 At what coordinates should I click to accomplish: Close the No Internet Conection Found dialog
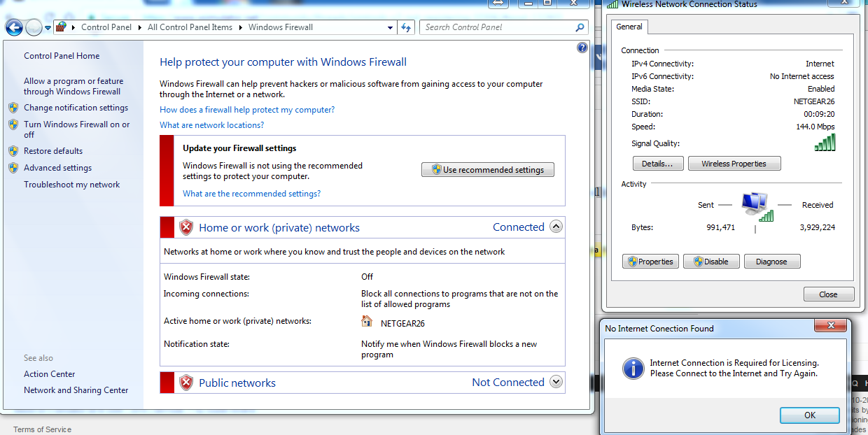point(831,326)
